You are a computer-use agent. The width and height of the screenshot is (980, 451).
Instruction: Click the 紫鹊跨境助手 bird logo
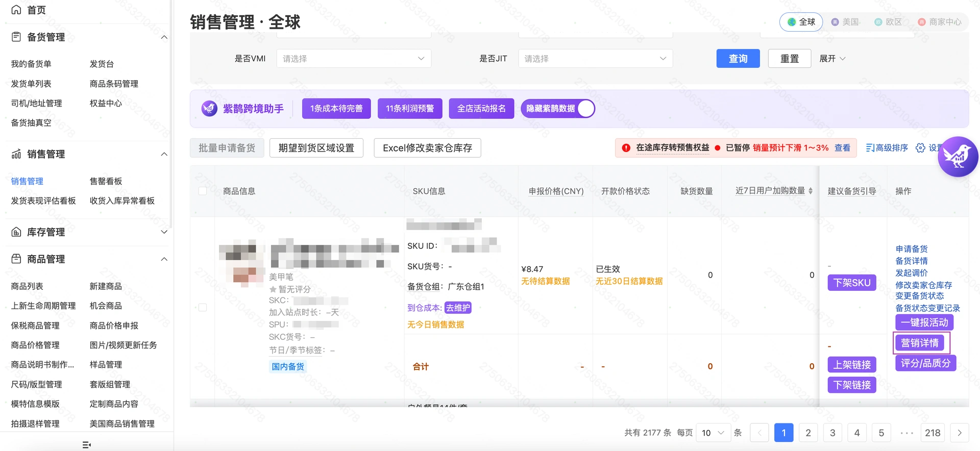(x=209, y=108)
